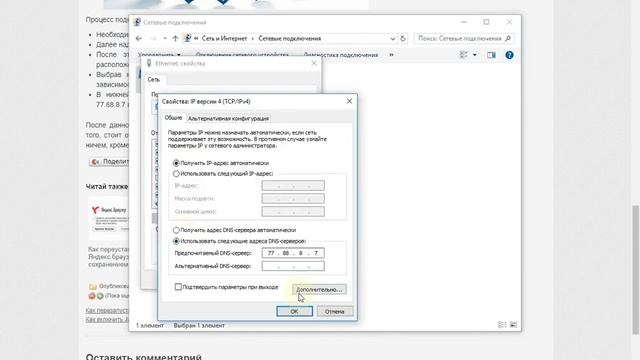Click 'Отключение сетевого устройства' toolbar command
Viewport: 640px width, 360px height.
(242, 55)
